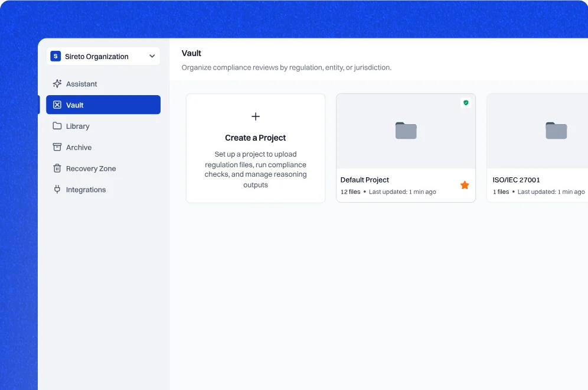Open Integrations page
The height and width of the screenshot is (390, 588).
click(103, 190)
